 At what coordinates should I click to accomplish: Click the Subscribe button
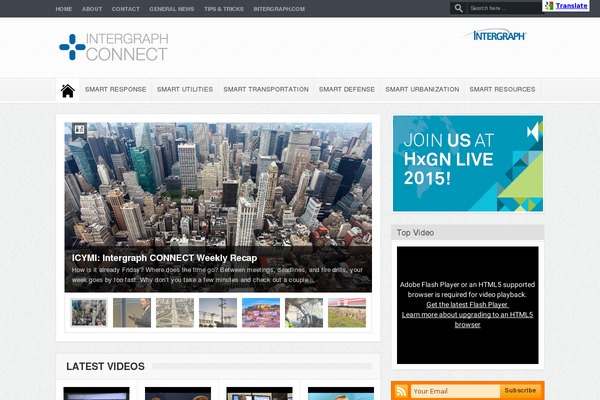[x=520, y=390]
